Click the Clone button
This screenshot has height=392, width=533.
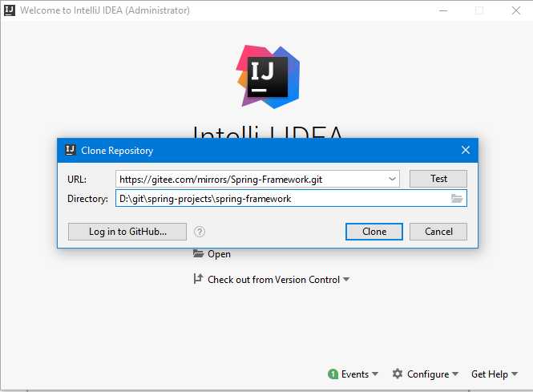point(374,232)
